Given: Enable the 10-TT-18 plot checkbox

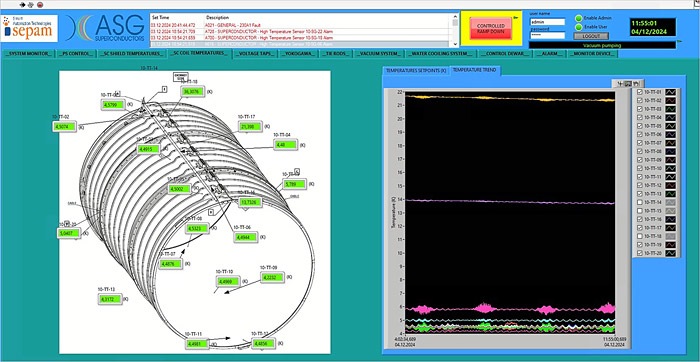Looking at the screenshot, I should (x=641, y=236).
